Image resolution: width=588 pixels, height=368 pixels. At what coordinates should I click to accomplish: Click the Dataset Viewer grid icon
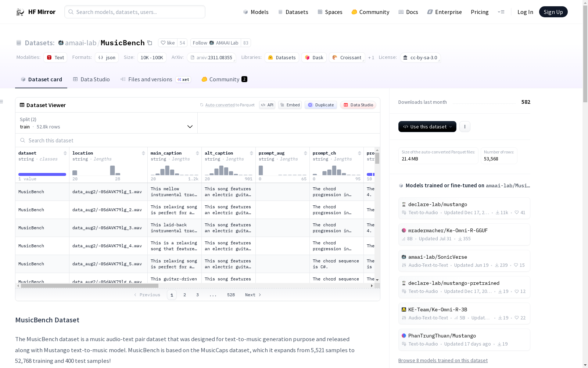point(22,105)
